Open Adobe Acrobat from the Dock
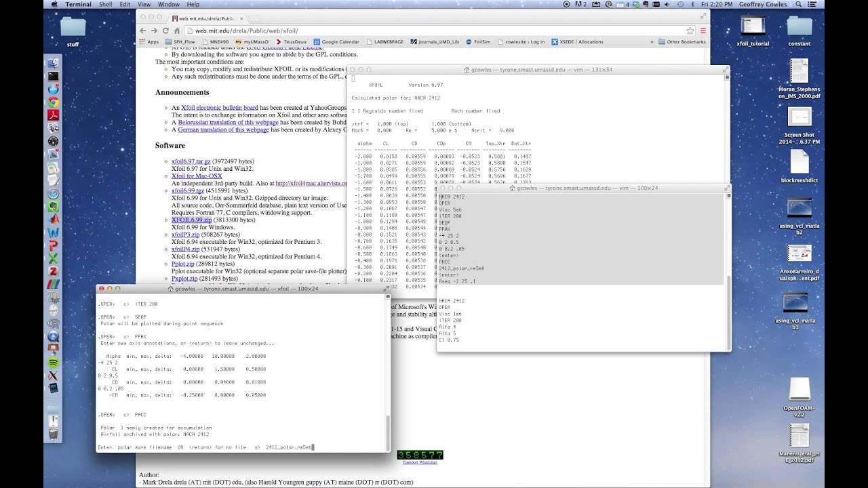 point(53,115)
